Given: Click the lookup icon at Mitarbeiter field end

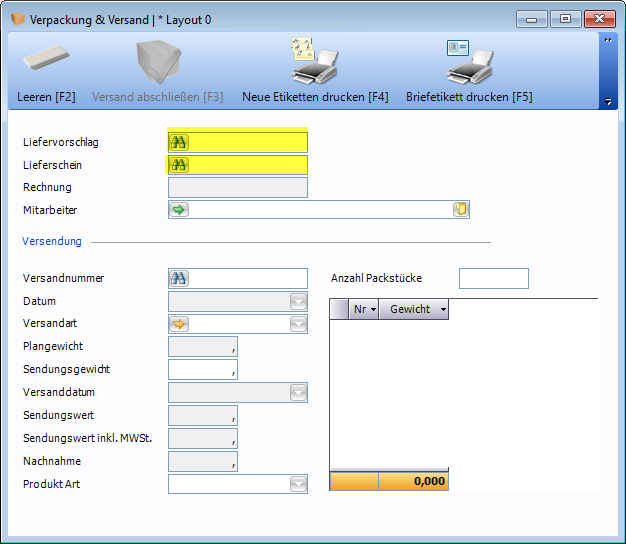Looking at the screenshot, I should 460,210.
